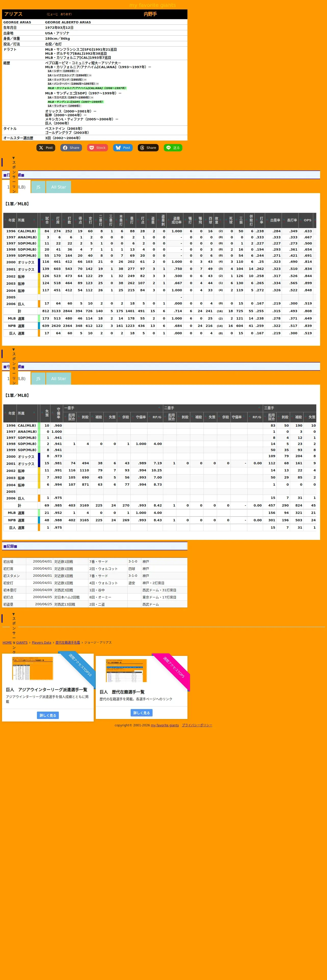The height and width of the screenshot is (980, 327).
Task: Sort the batting table by 所属 column
Action: tap(27, 220)
